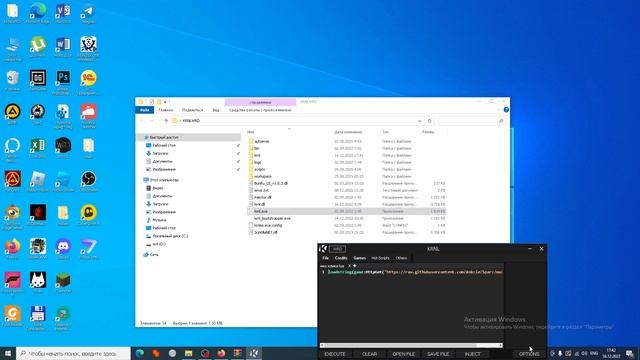The image size is (640, 360).
Task: Click the SAVE FILE button in KRNL
Action: point(438,354)
